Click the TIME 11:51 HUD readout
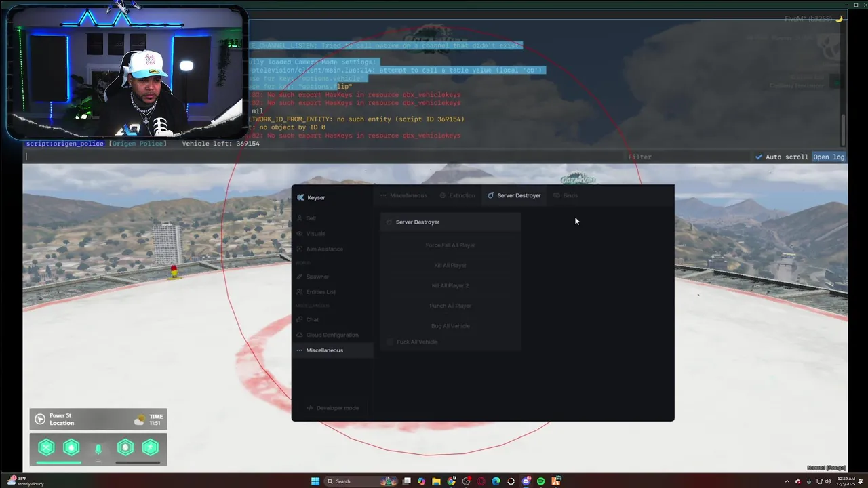 click(x=156, y=420)
